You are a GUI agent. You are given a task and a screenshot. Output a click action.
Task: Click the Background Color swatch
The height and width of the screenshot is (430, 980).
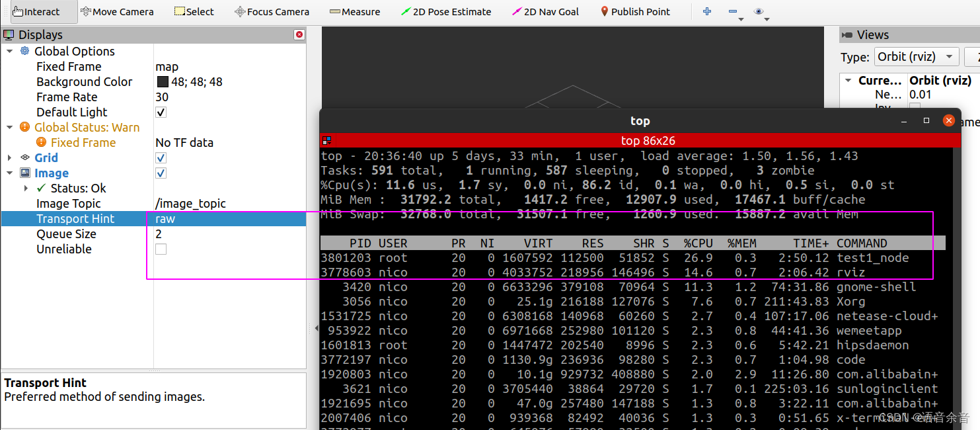tap(163, 81)
